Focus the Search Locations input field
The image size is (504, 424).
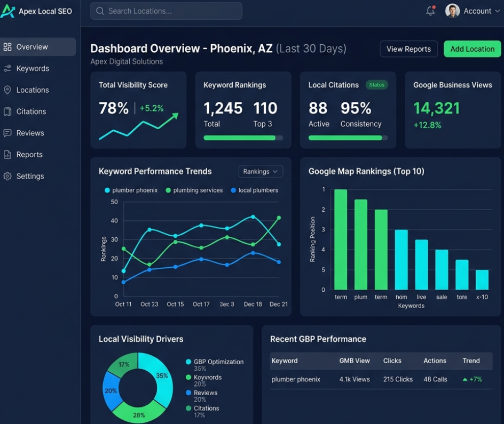pyautogui.click(x=166, y=11)
